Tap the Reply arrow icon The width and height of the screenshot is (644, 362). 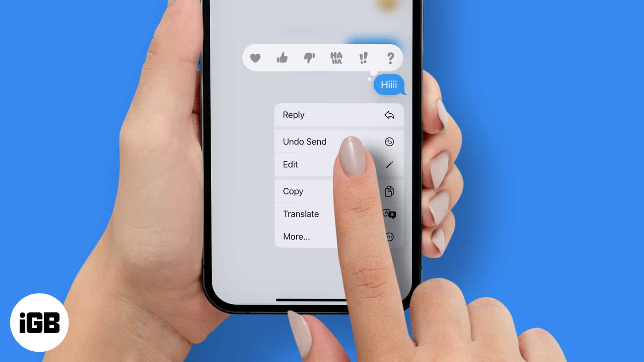pyautogui.click(x=389, y=115)
